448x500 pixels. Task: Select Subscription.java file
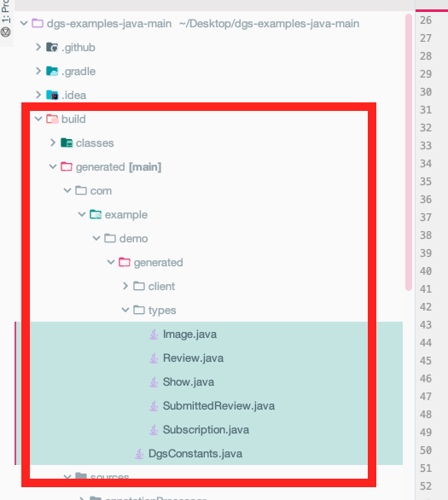206,430
